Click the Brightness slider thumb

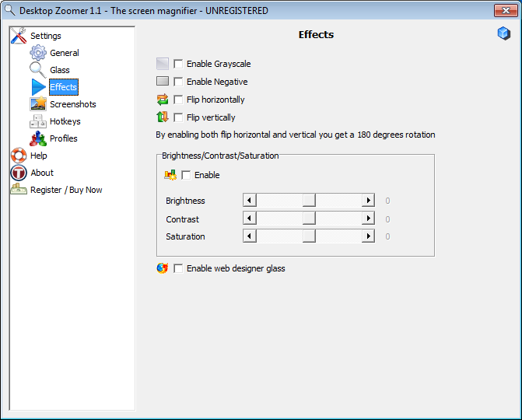[x=309, y=201]
